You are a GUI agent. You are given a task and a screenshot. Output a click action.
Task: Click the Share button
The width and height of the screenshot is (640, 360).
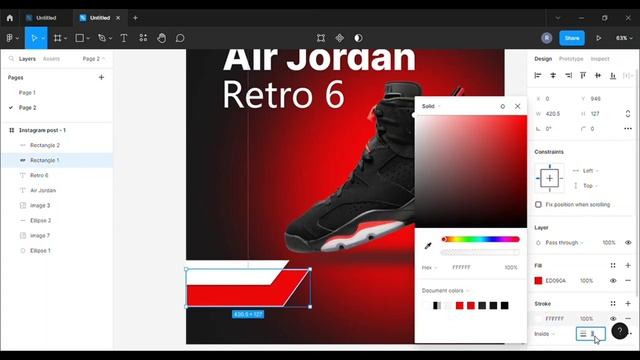coord(572,38)
